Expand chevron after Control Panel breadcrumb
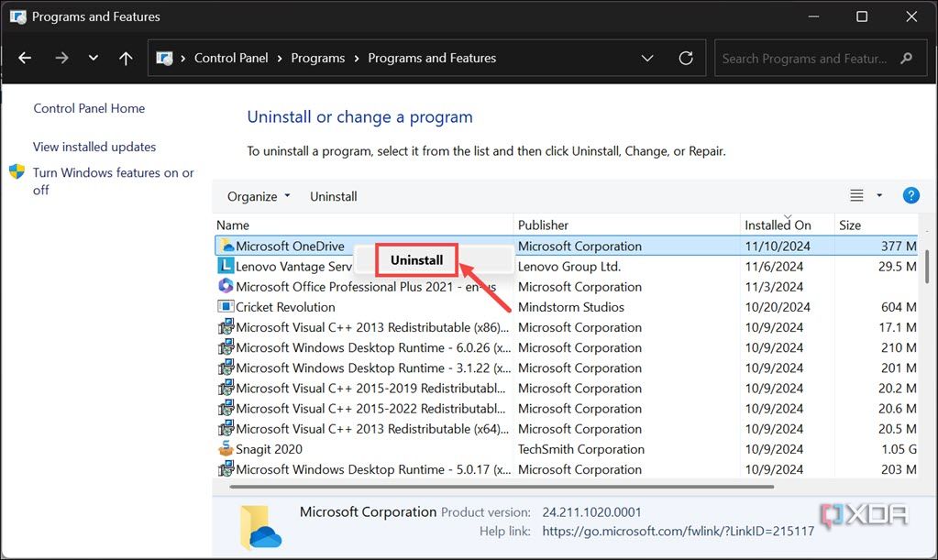938x560 pixels. tap(280, 58)
